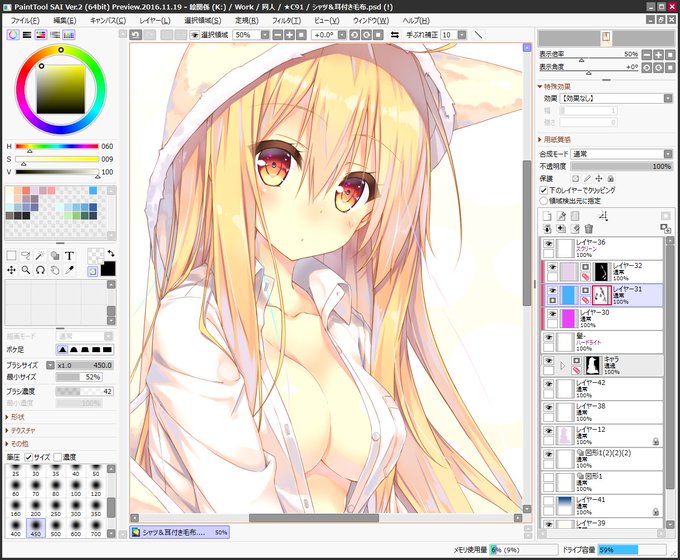Open the レイヤー(L) menu

point(155,20)
